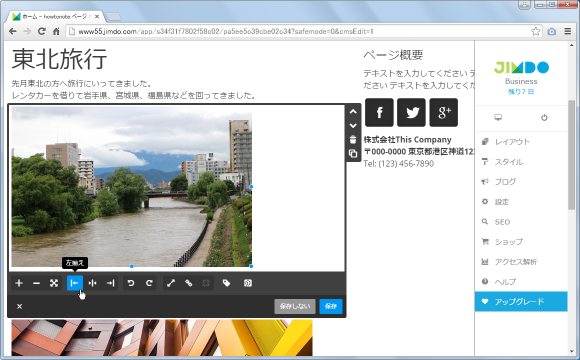
Task: Move the image element up
Action: point(353,111)
